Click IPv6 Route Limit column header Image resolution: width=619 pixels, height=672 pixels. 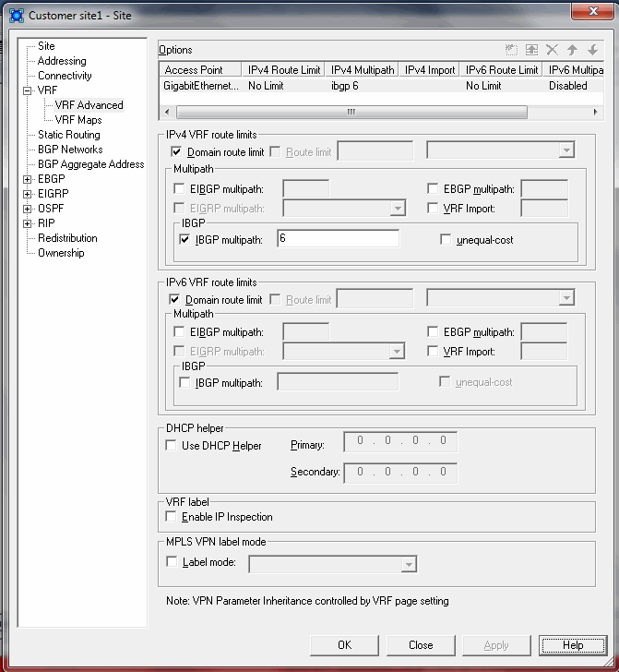click(x=501, y=70)
